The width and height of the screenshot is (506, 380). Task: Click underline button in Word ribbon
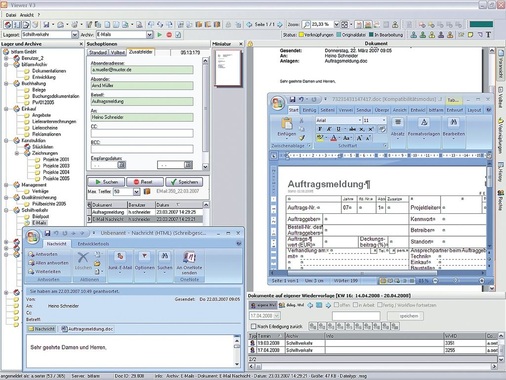(338, 129)
